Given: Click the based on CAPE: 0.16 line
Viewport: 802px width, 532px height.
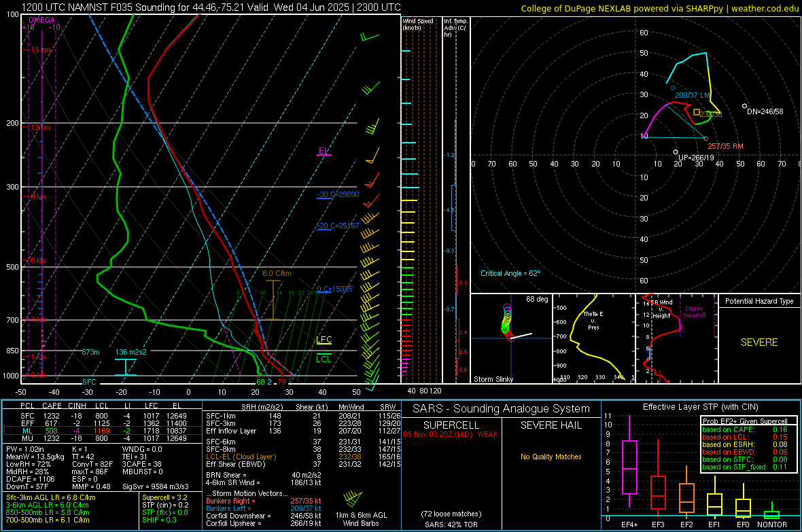Looking at the screenshot, I should [745, 429].
